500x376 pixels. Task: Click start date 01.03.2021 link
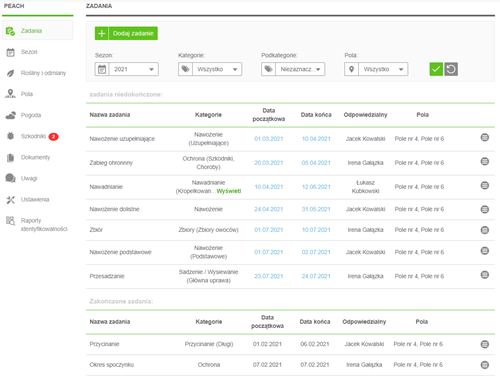tap(269, 139)
